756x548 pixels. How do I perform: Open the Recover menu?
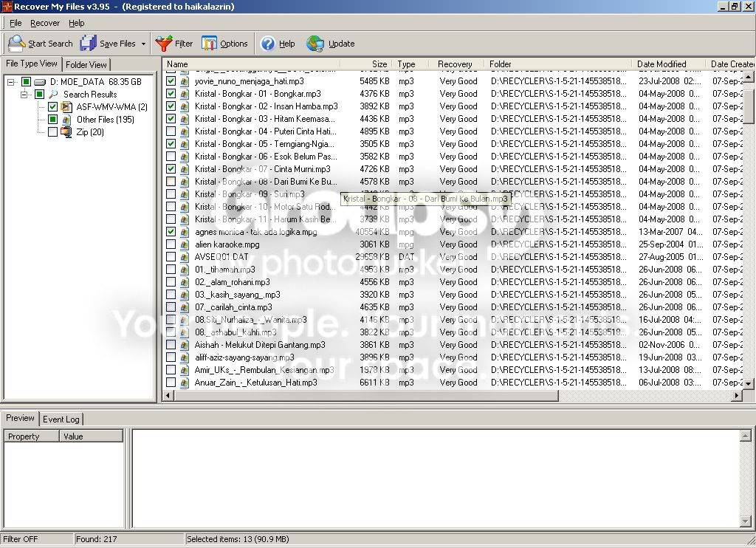45,23
